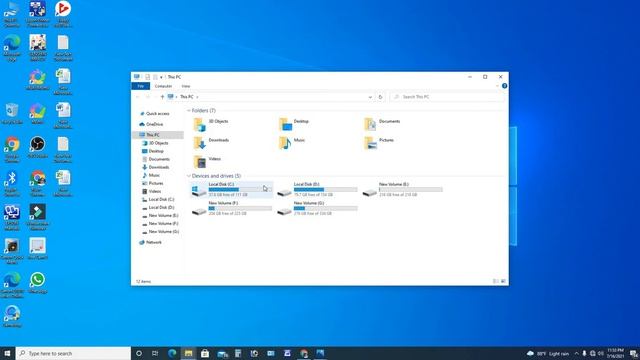
Task: Switch to details view in status bar
Action: pos(496,281)
